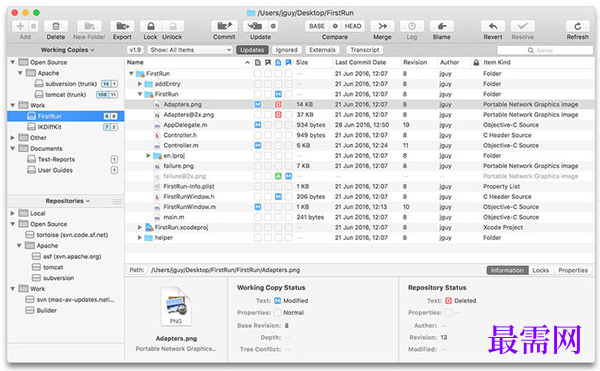Select the subversion (trunk) working copy
This screenshot has width=600, height=371.
coord(65,84)
